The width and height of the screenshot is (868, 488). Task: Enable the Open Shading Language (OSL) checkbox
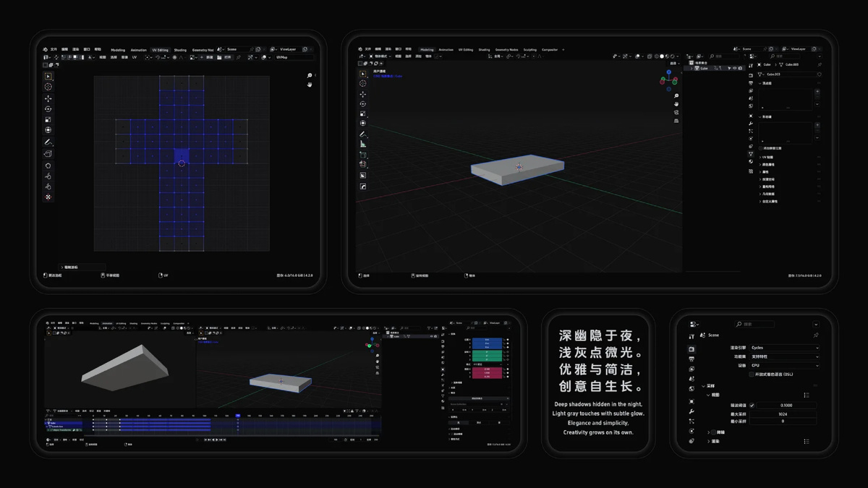pos(752,374)
